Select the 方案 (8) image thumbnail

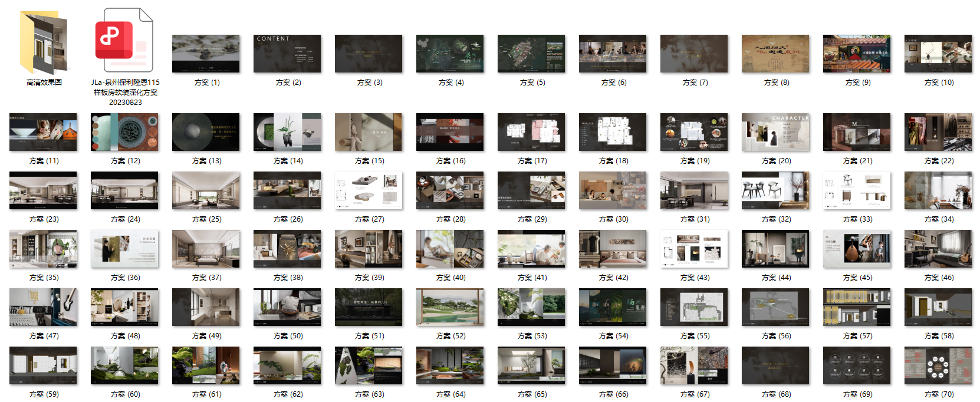[x=775, y=54]
